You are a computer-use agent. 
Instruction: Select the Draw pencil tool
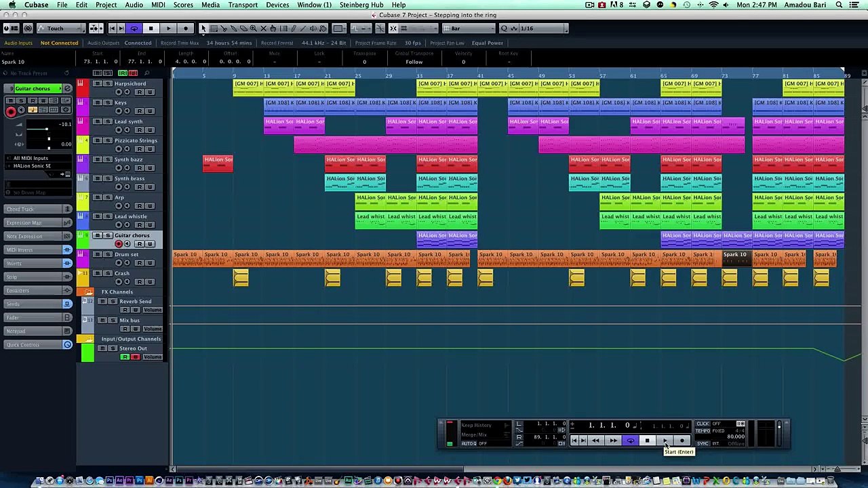click(293, 28)
